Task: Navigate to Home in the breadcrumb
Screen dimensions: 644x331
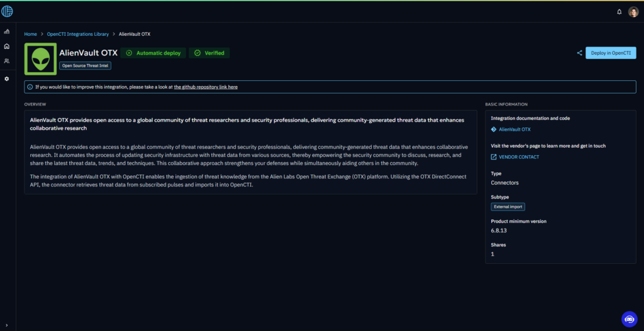Action: coord(30,34)
